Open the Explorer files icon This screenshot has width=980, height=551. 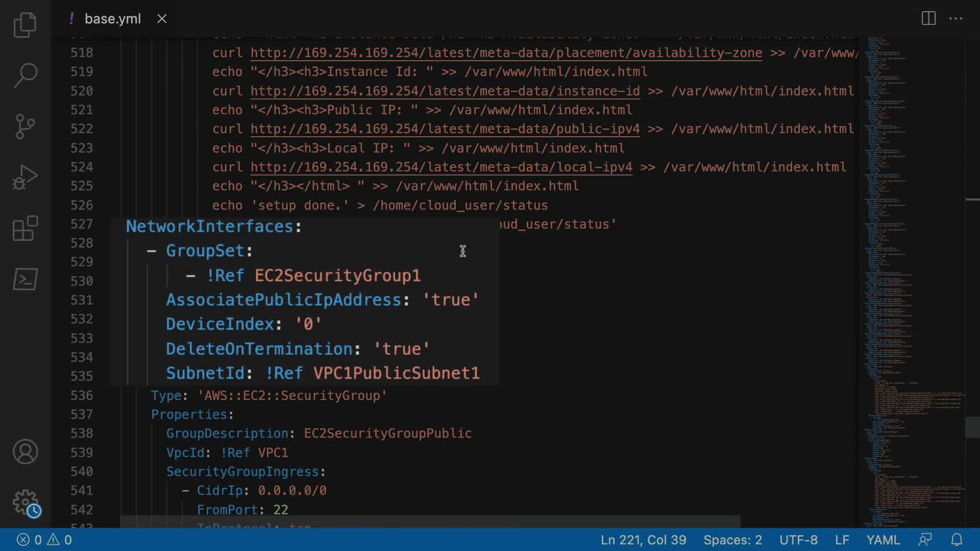(25, 25)
